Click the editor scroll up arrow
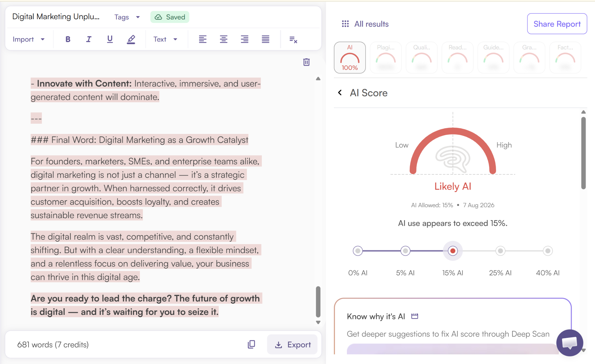 (x=318, y=79)
